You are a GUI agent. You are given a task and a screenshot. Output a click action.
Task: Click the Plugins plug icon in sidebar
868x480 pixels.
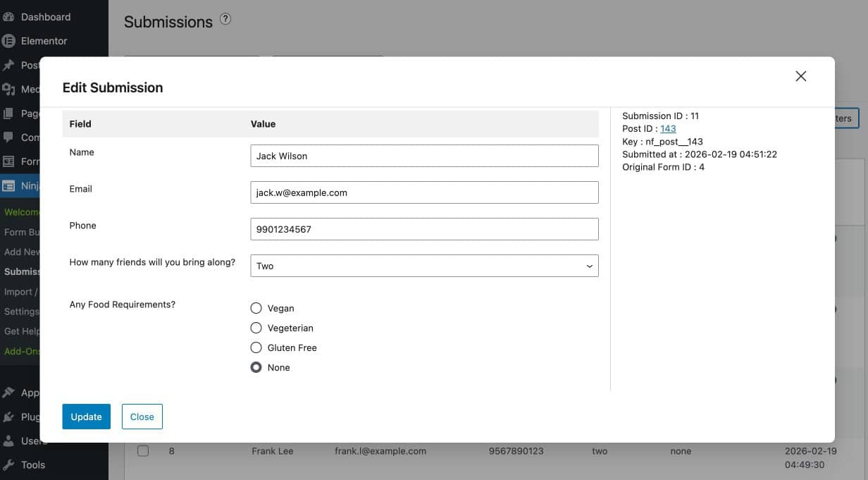coord(9,417)
